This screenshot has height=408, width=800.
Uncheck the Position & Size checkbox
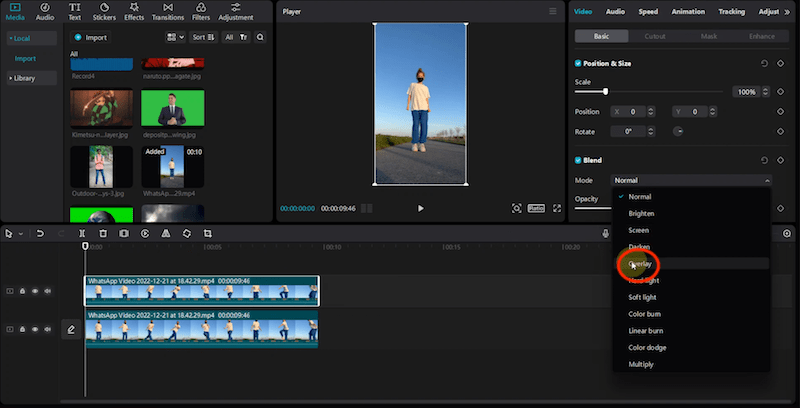pyautogui.click(x=578, y=63)
